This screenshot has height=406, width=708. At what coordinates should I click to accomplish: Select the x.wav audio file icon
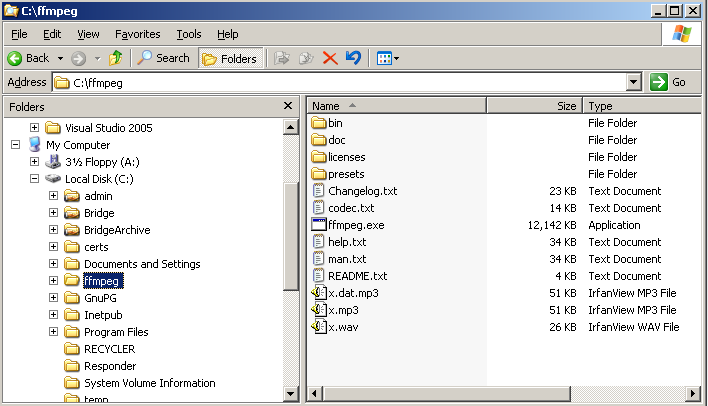tap(319, 327)
